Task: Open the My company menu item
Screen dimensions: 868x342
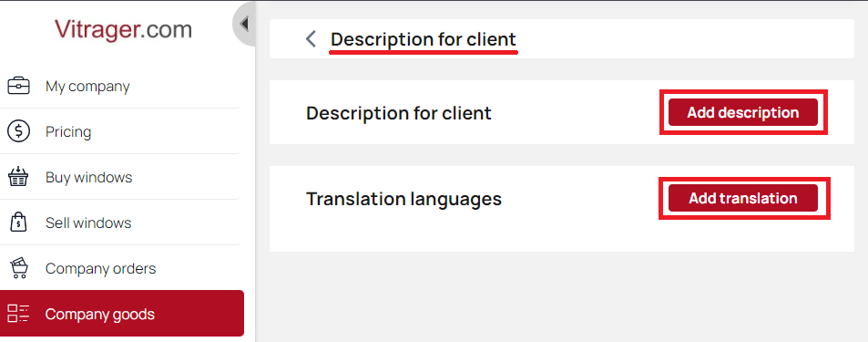Action: coord(119,86)
